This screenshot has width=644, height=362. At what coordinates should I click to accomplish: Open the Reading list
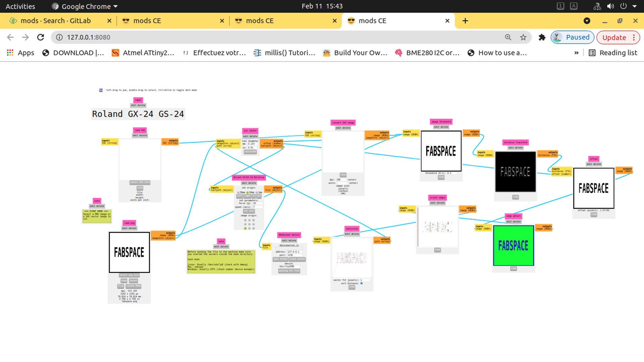tap(613, 53)
